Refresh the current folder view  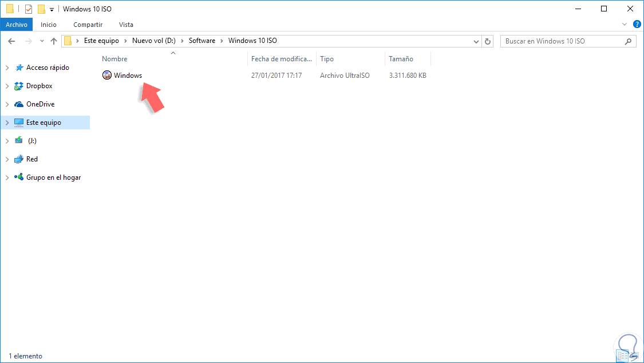coord(488,41)
